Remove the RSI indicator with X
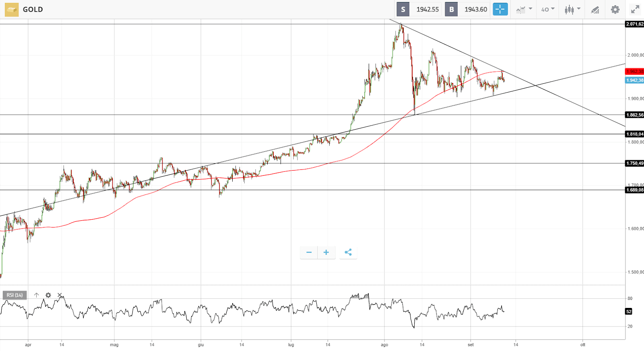Screen dimensions: 644x351 pyautogui.click(x=60, y=295)
